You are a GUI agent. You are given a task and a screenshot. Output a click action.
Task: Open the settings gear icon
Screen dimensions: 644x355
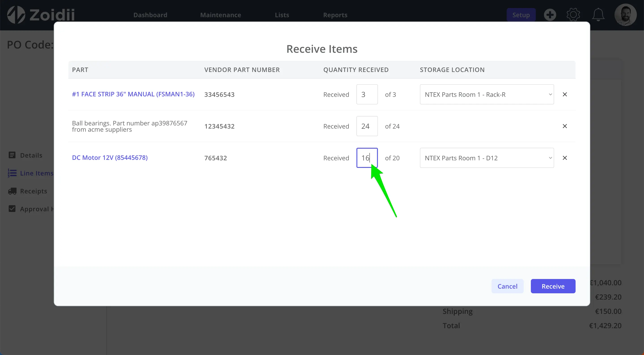click(x=573, y=15)
